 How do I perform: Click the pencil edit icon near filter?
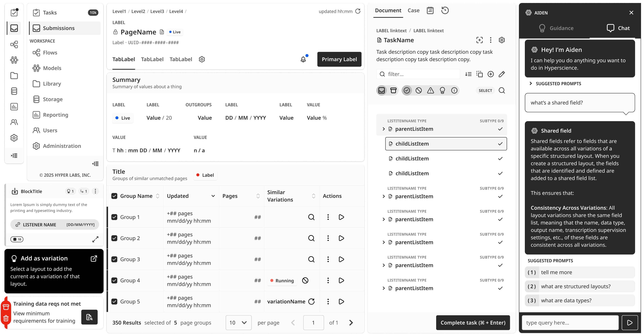tap(502, 74)
